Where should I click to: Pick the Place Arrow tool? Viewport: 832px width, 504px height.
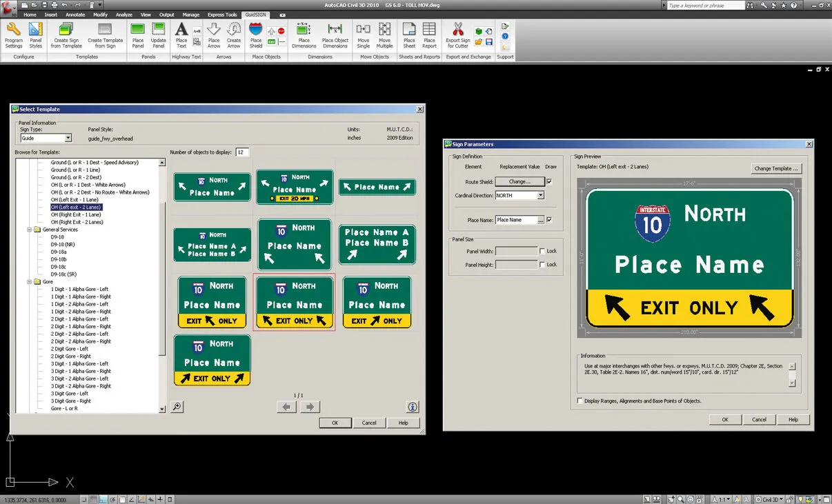(214, 35)
